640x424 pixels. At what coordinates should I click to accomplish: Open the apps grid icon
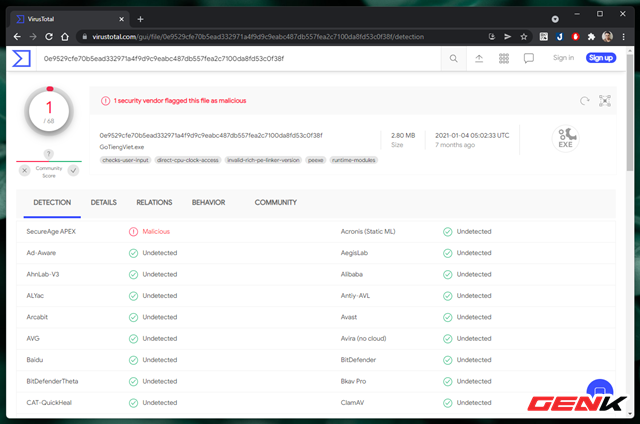coord(504,58)
